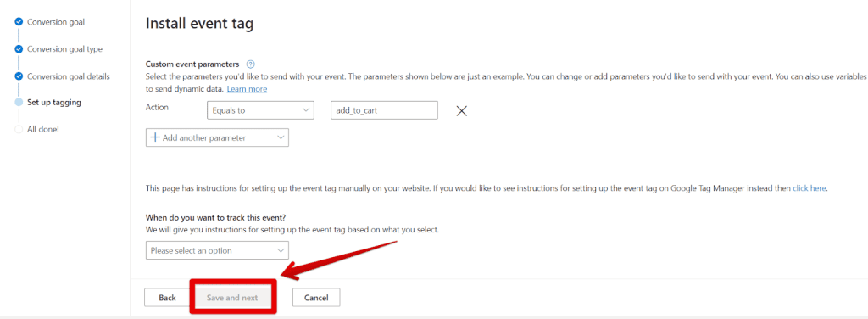Open the click here Google Tag Manager link
868x319 pixels.
810,188
